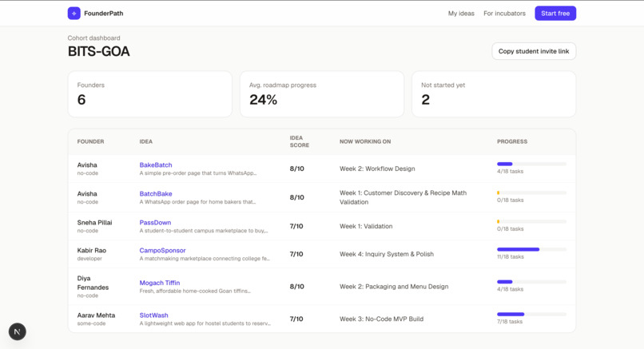644x349 pixels.
Task: Click the FOUNDER column header
Action: point(90,141)
